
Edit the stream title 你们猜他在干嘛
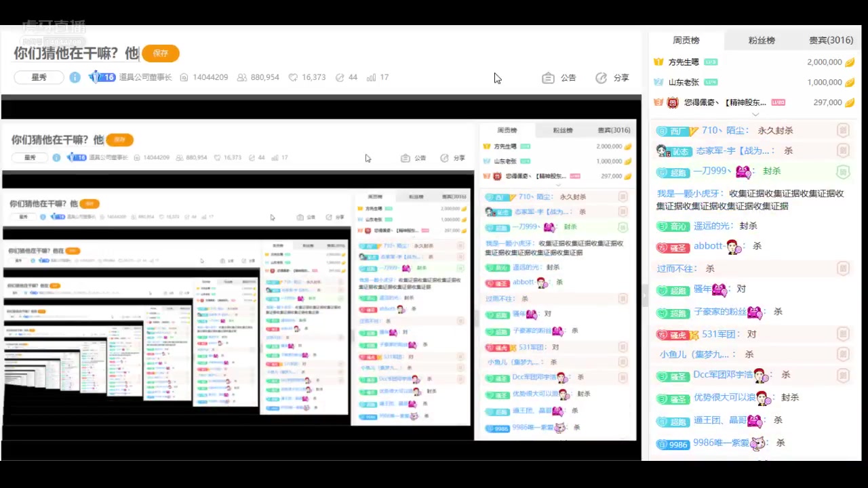[x=76, y=53]
